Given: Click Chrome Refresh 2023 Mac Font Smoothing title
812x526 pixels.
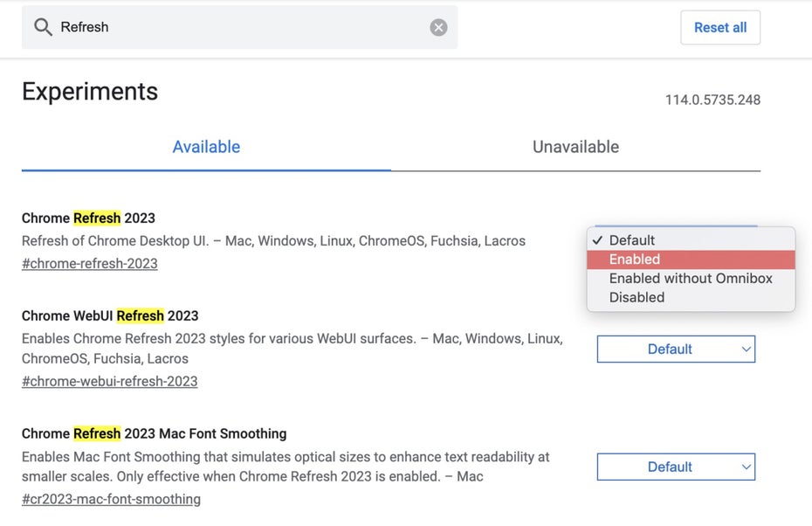Looking at the screenshot, I should pyautogui.click(x=155, y=433).
